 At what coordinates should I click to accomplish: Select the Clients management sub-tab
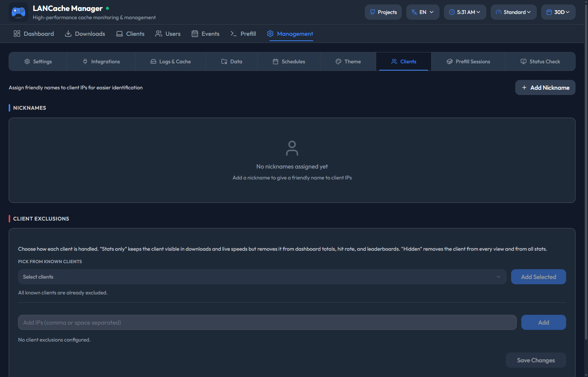tap(404, 61)
